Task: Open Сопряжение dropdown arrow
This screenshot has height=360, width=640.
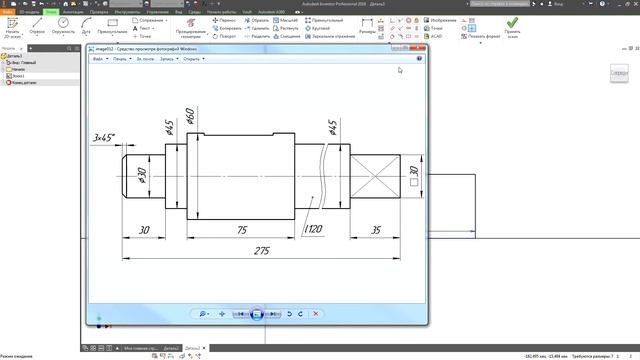Action: click(x=167, y=20)
